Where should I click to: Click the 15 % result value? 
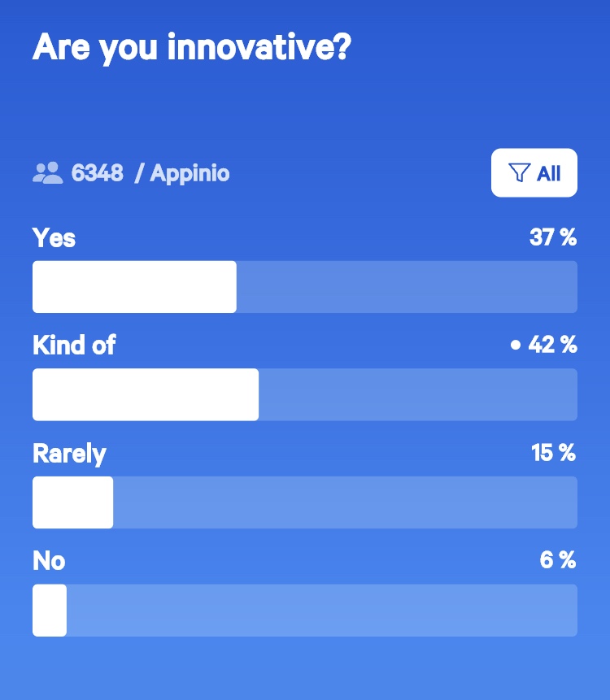point(554,453)
